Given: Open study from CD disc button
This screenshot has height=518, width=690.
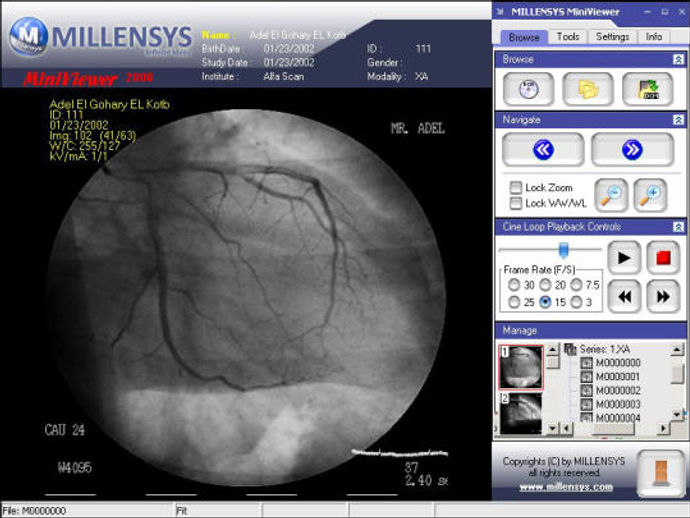Looking at the screenshot, I should 529,89.
